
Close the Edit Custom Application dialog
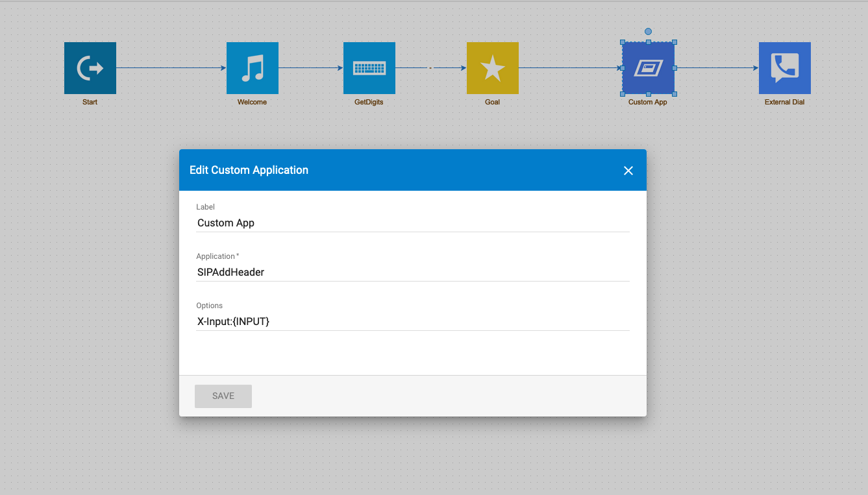tap(628, 171)
